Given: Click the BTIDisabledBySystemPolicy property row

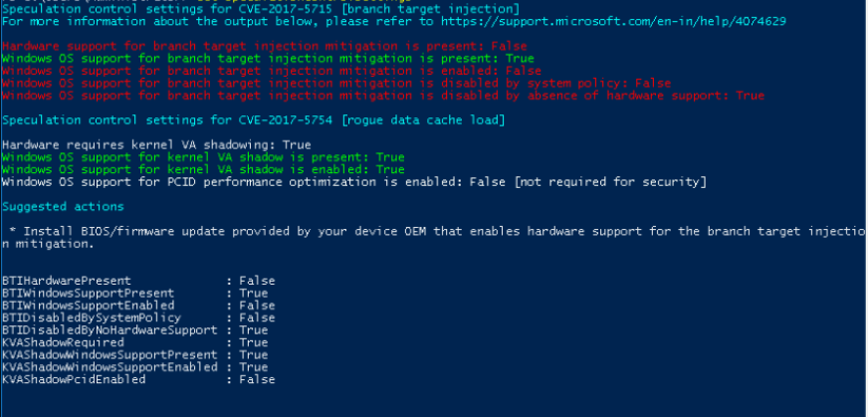Looking at the screenshot, I should tap(138, 317).
